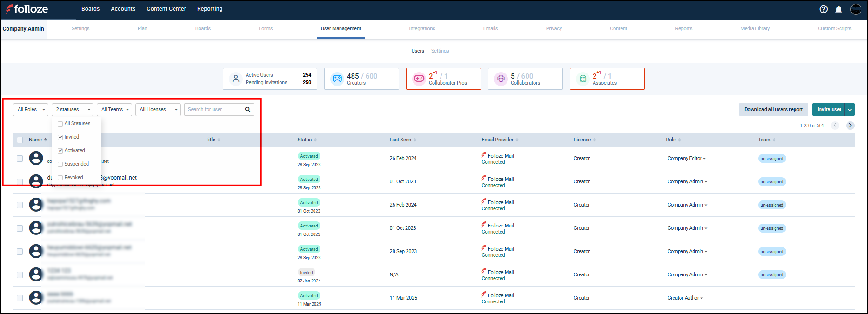This screenshot has width=868, height=314.
Task: Switch to the Integrations tab
Action: [x=422, y=29]
